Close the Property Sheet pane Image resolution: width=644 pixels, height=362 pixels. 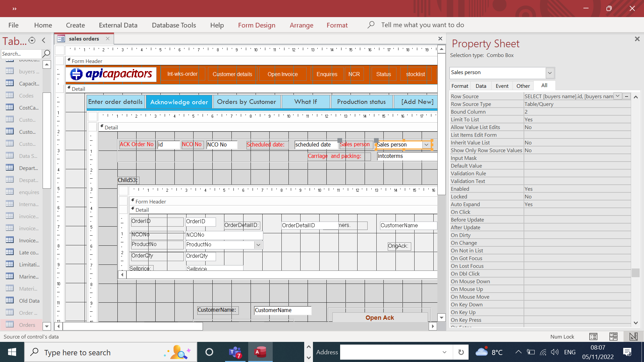click(637, 39)
